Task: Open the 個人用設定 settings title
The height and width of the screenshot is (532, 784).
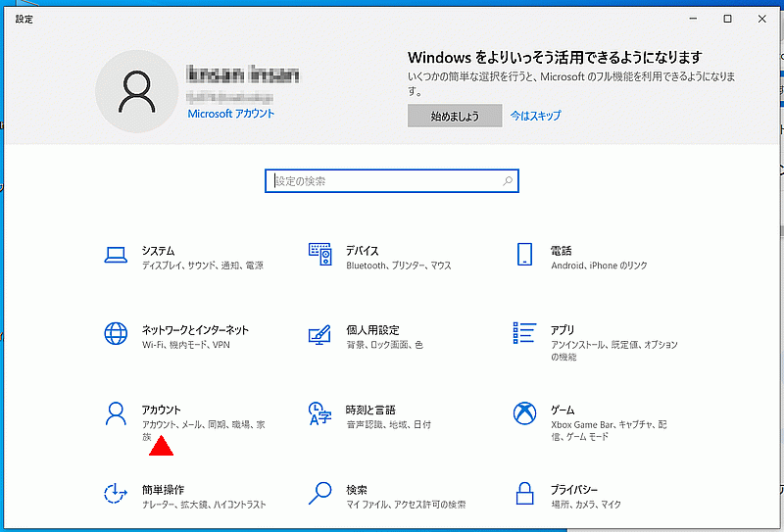Action: [x=372, y=330]
